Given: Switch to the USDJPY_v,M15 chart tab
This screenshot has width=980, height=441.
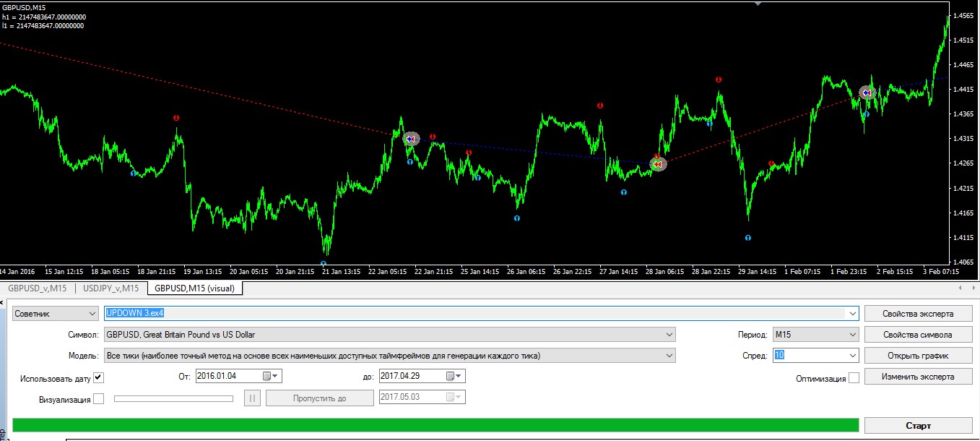Looking at the screenshot, I should [x=110, y=288].
